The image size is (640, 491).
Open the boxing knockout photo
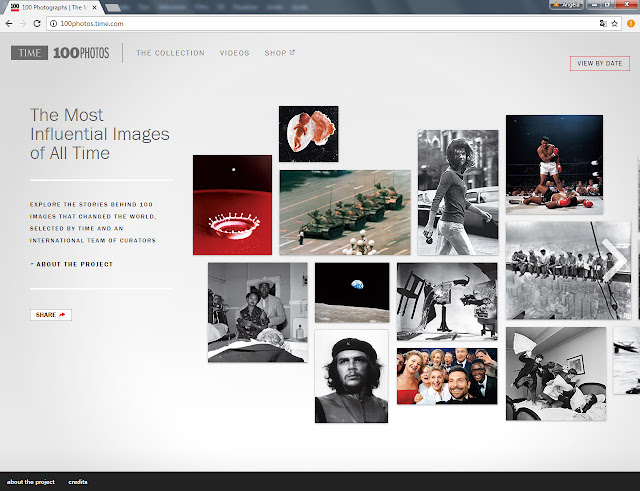click(x=554, y=164)
